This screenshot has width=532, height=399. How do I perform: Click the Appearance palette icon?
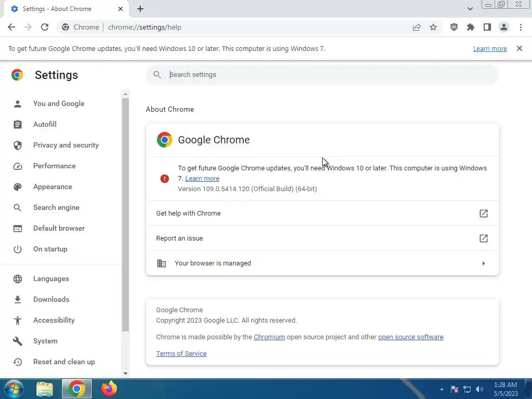click(x=18, y=187)
